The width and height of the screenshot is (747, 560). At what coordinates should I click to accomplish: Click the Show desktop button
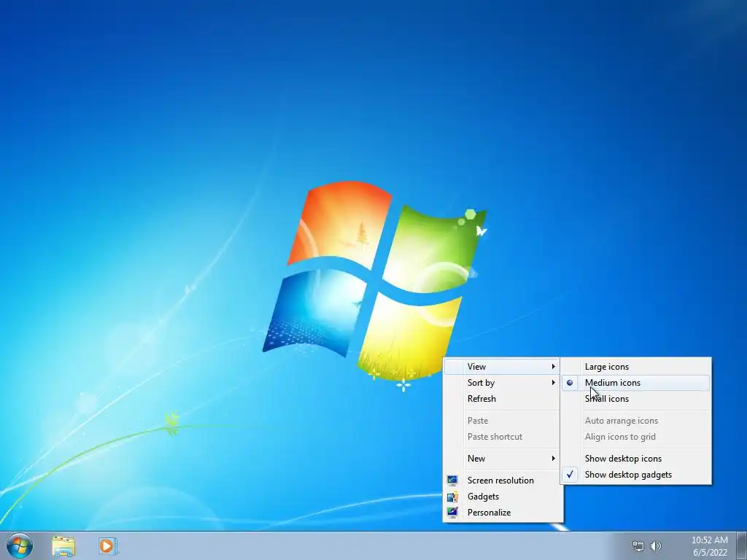click(x=742, y=545)
